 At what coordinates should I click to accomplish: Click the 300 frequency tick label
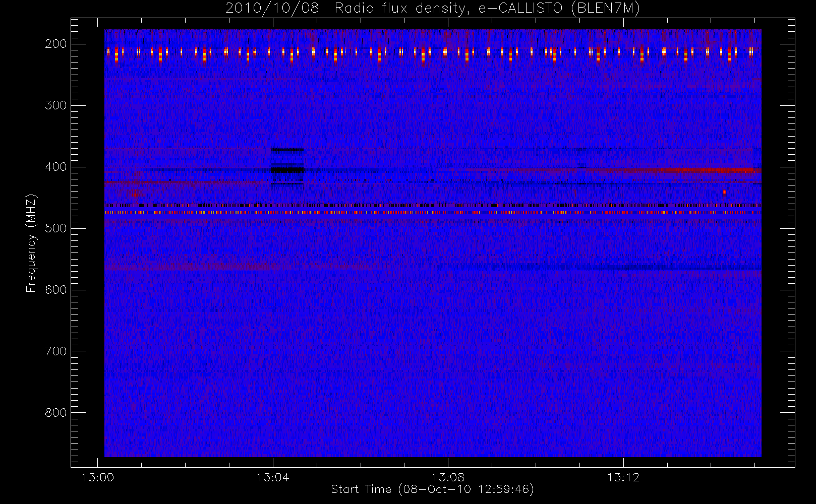(x=56, y=105)
